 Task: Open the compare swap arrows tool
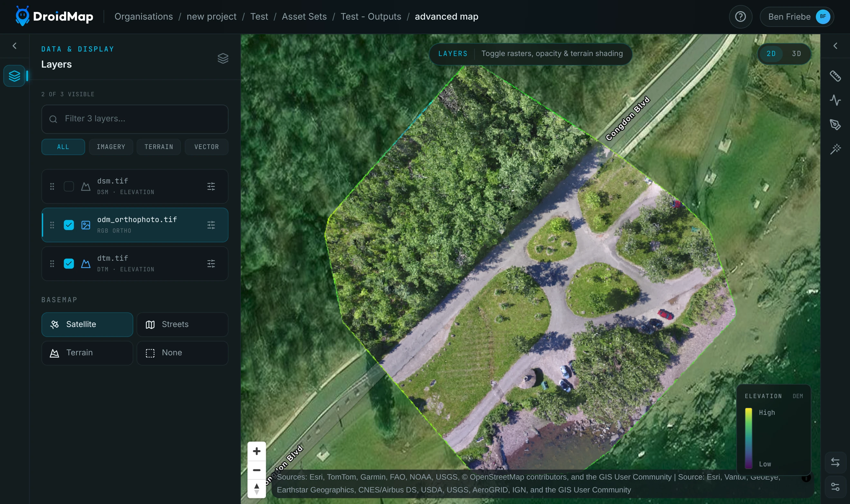coord(835,462)
